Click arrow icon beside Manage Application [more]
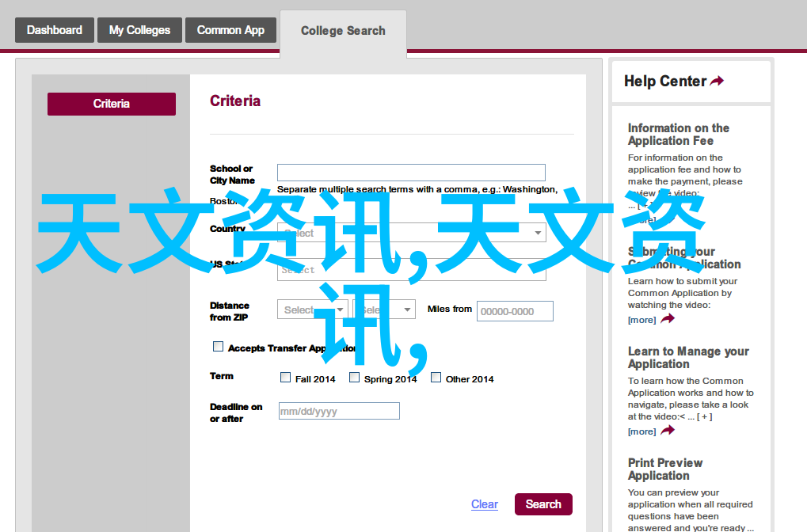 click(x=668, y=431)
